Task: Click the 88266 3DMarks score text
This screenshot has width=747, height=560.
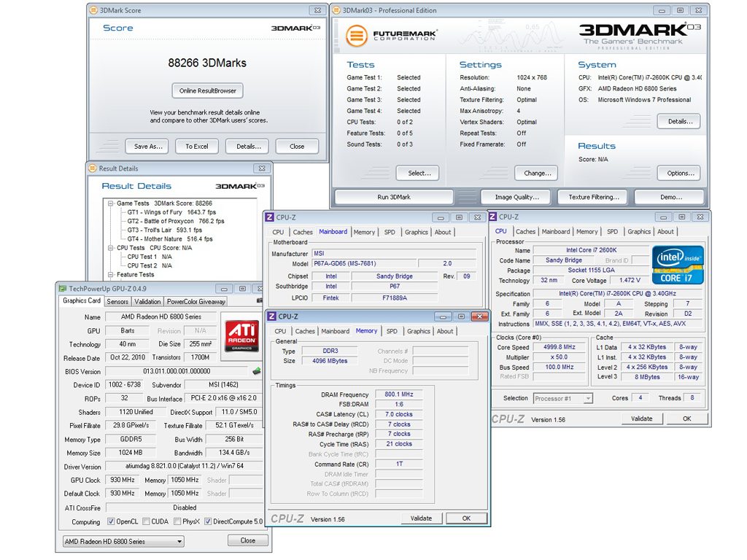Action: [207, 63]
